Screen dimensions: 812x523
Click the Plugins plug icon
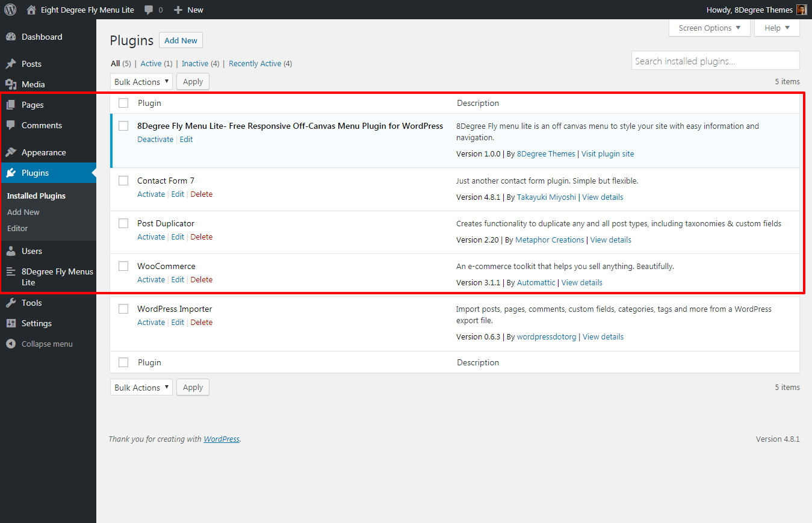pyautogui.click(x=11, y=173)
